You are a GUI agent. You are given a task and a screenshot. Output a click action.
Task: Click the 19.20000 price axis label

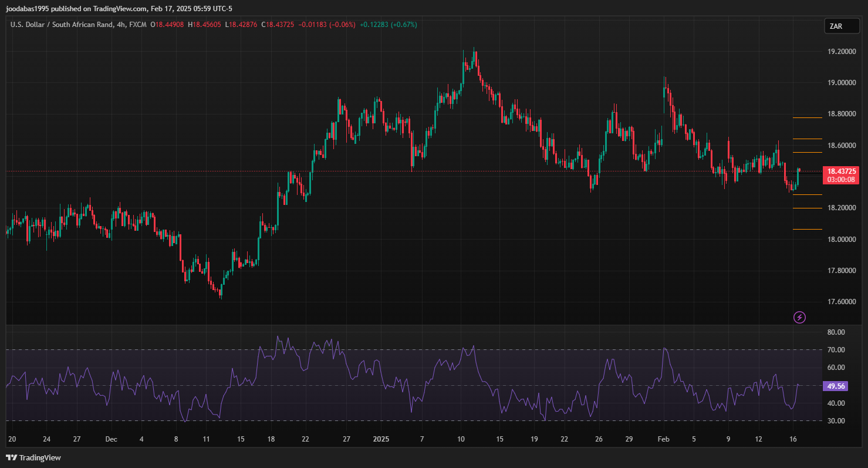coord(841,52)
